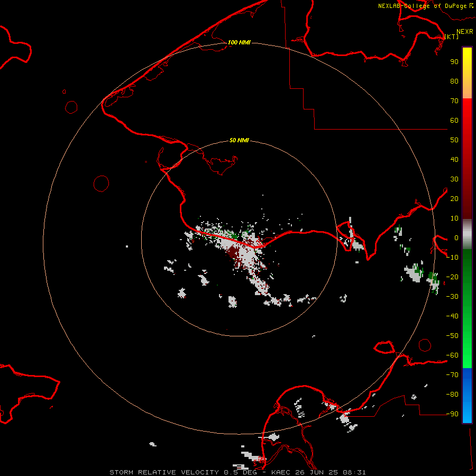The image size is (476, 476).
Task: Click the -70 value on velocity scale
Action: tap(452, 375)
